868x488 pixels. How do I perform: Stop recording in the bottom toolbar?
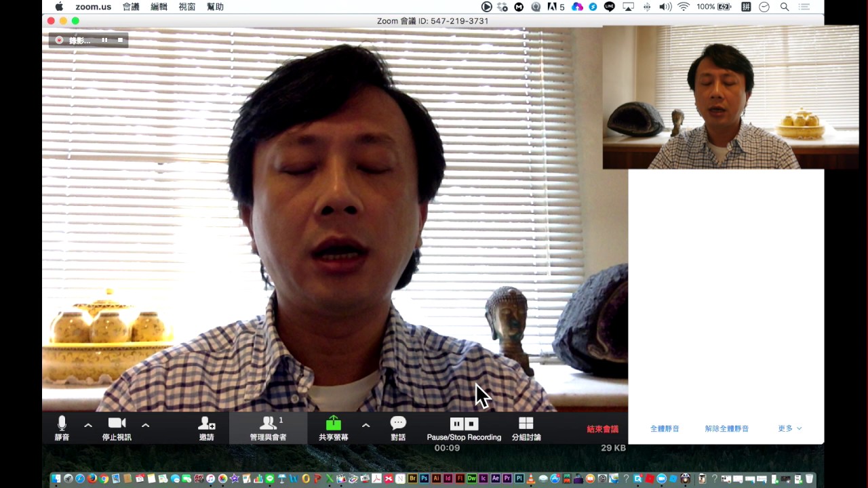[472, 424]
